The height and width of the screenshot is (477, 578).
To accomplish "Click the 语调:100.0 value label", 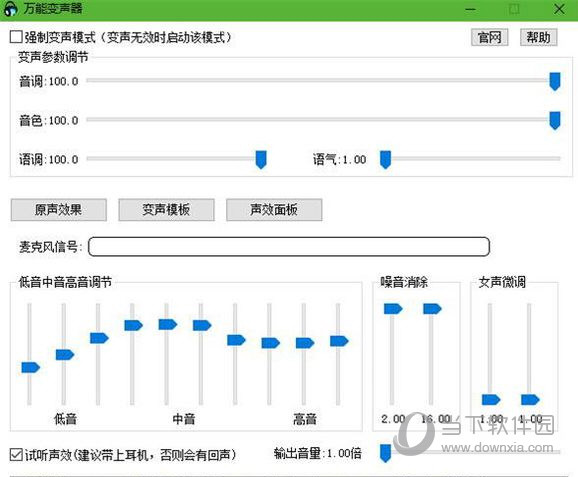I will click(49, 160).
